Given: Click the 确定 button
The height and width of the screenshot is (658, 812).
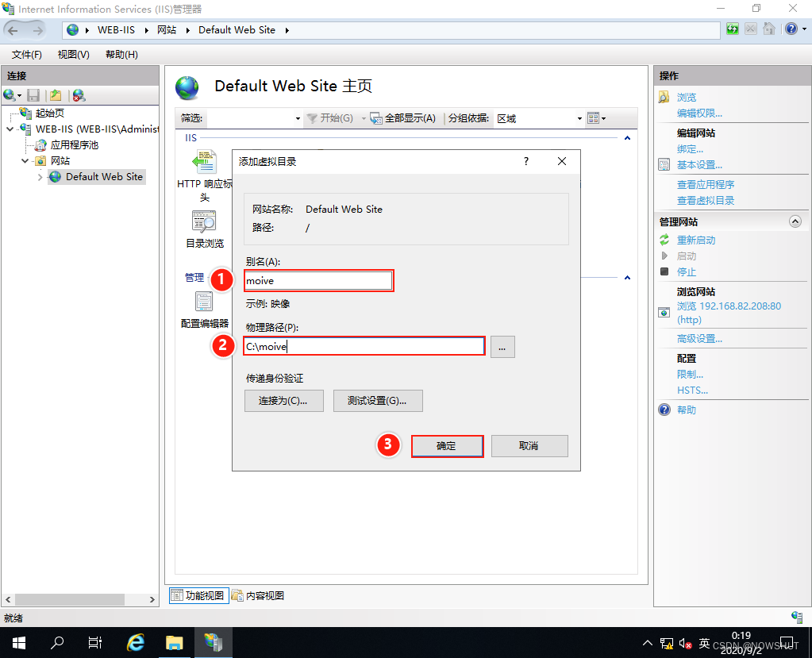Looking at the screenshot, I should point(447,446).
